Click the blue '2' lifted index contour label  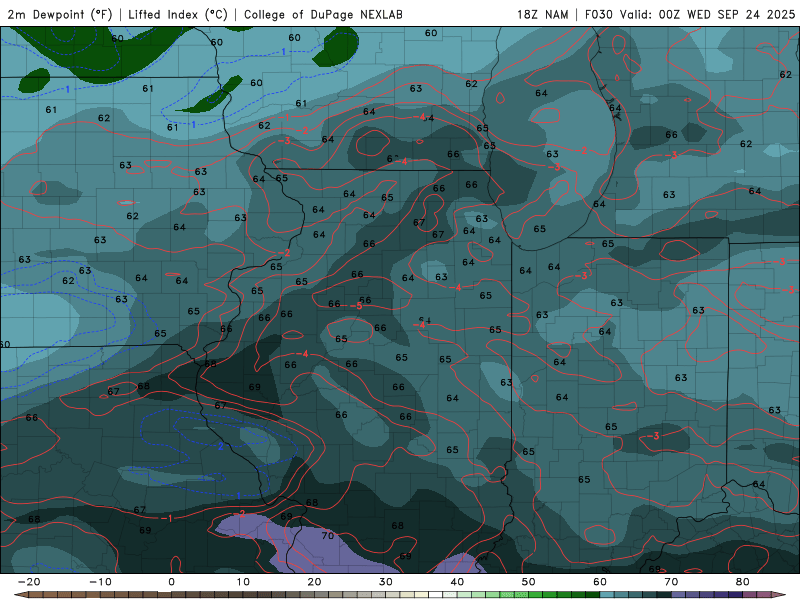point(220,446)
